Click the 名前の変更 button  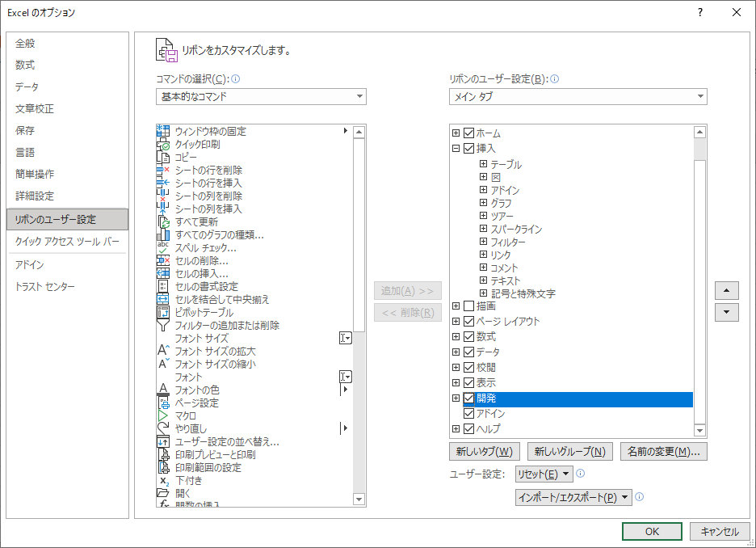tap(664, 452)
